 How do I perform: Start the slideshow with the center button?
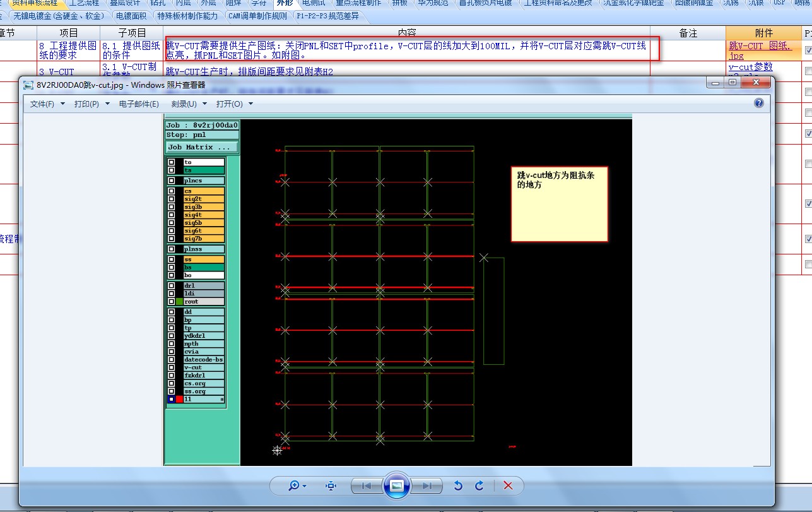(x=397, y=485)
